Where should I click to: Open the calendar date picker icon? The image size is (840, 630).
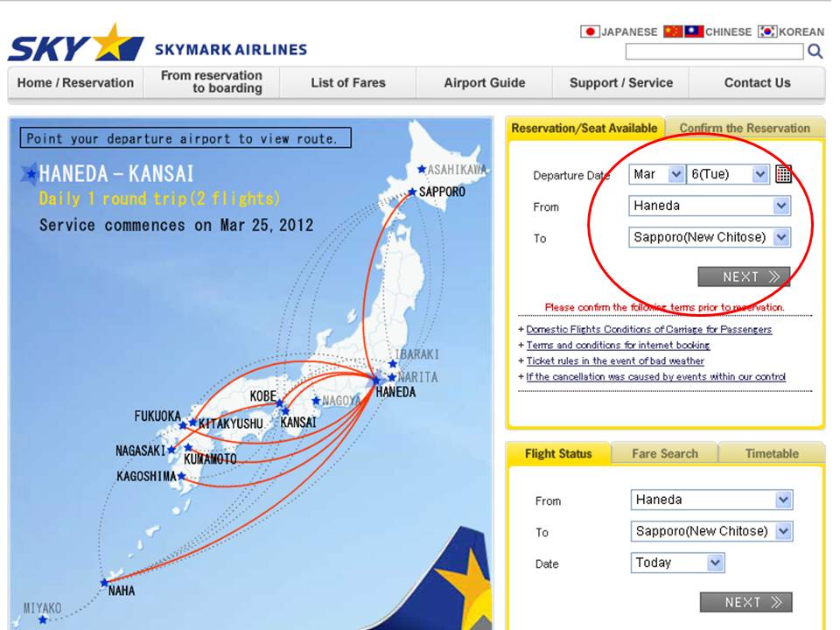783,174
